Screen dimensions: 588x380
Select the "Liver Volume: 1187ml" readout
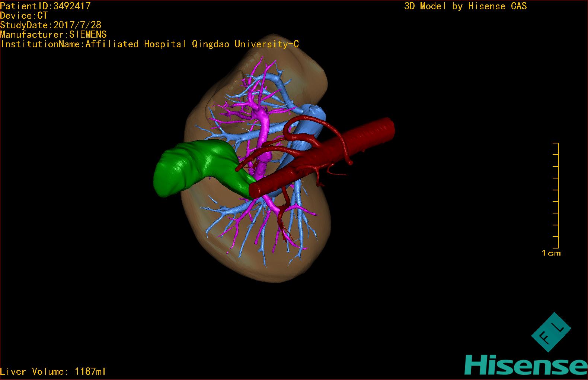[53, 371]
